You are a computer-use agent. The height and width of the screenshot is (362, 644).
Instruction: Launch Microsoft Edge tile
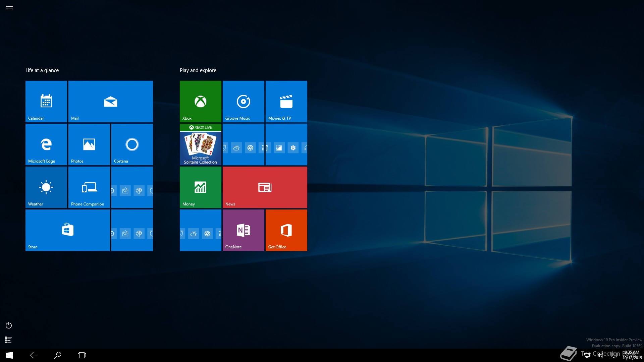(46, 144)
